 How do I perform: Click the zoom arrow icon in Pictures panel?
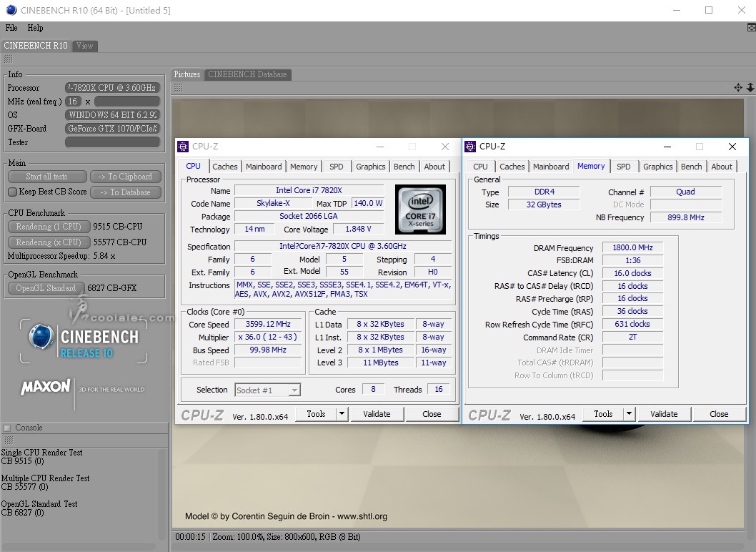(750, 87)
